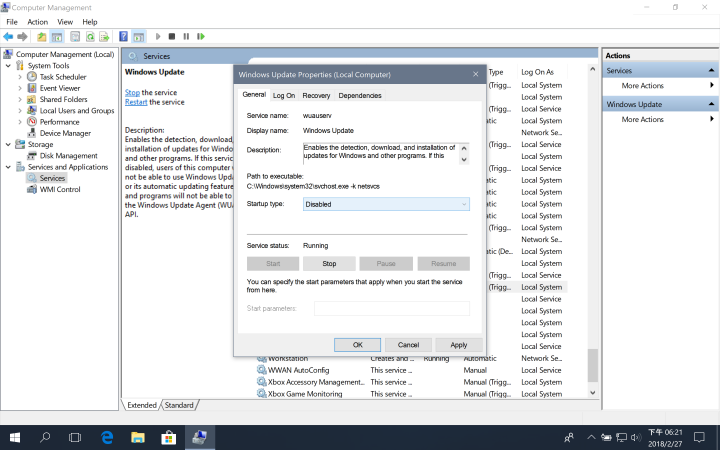
Task: Click the Start Service play icon
Action: pos(158,36)
